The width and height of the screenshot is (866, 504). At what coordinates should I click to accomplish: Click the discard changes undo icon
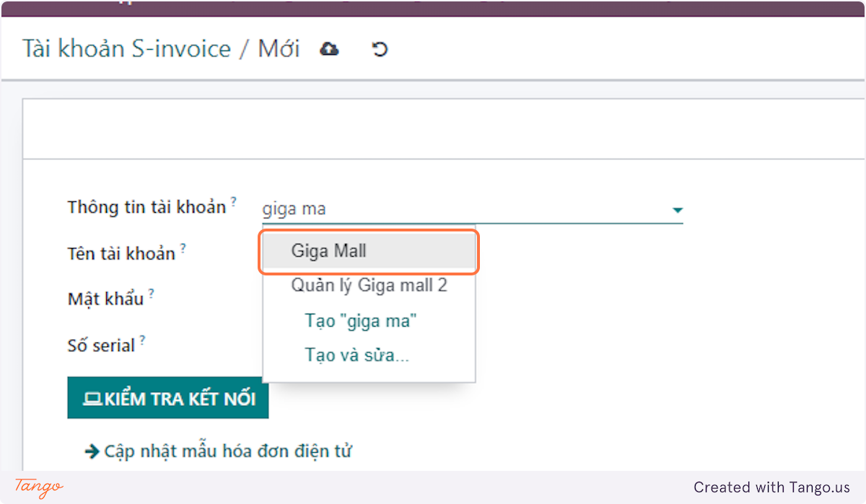[380, 49]
